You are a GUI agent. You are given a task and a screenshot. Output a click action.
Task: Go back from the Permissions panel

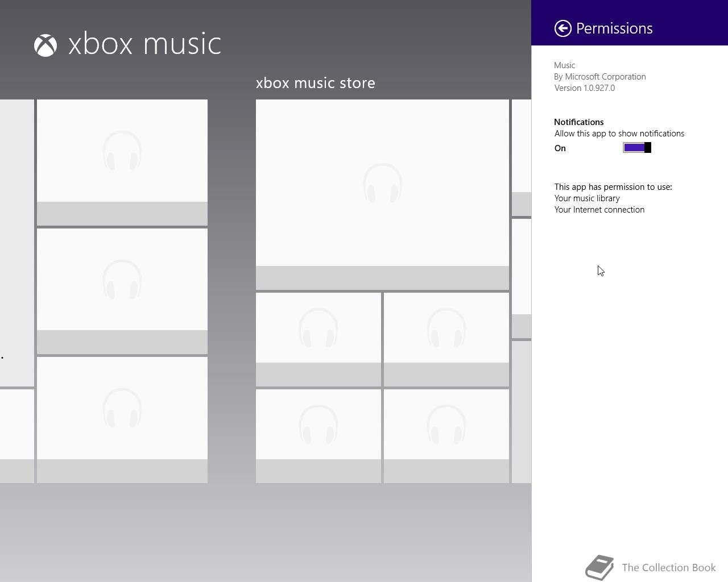point(562,28)
